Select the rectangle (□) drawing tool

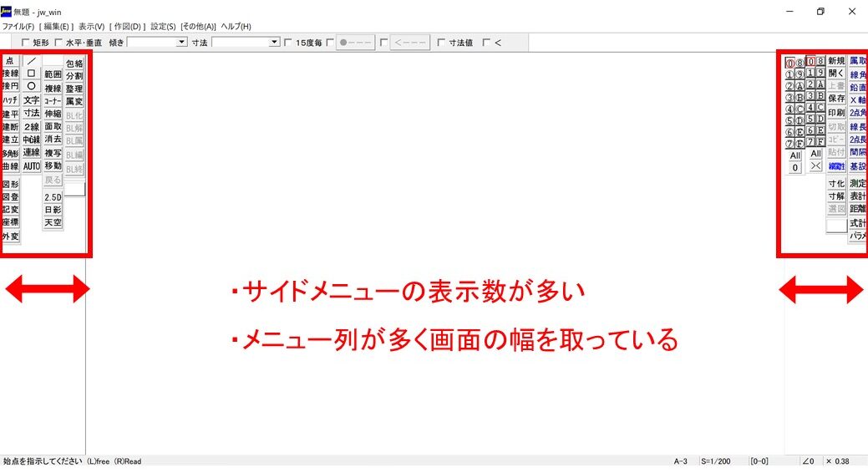coord(32,73)
